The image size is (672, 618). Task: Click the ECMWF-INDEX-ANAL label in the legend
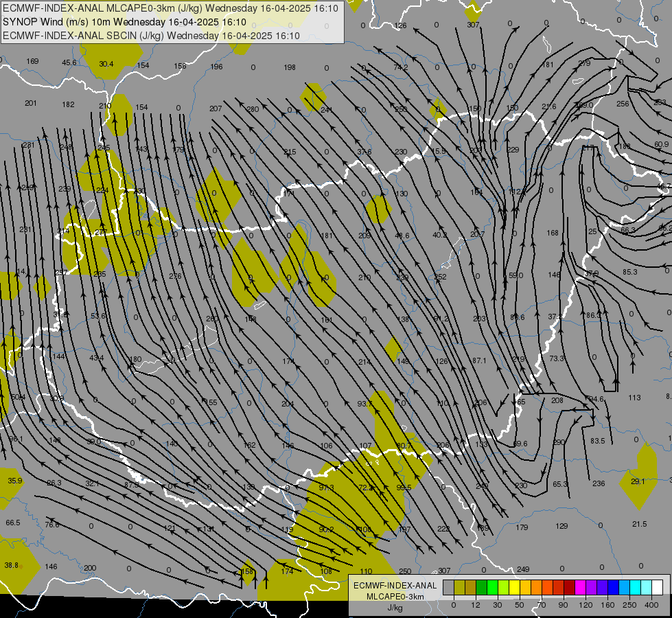(x=395, y=586)
